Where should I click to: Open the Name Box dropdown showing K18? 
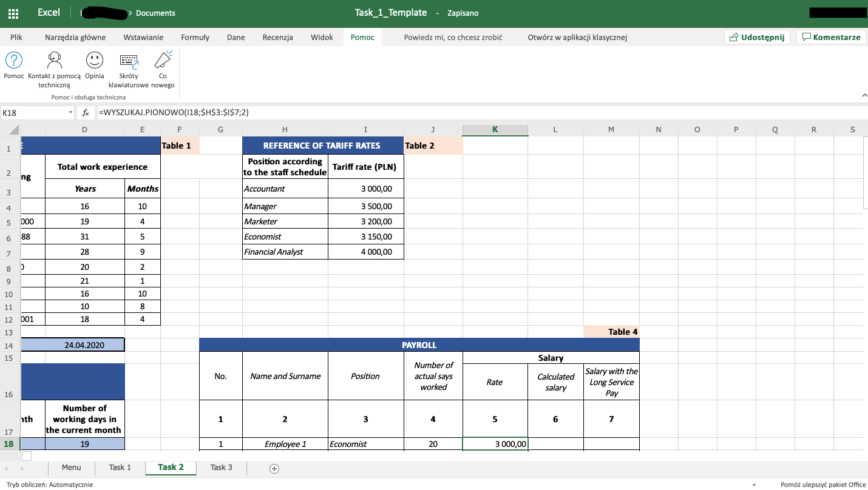[x=69, y=112]
